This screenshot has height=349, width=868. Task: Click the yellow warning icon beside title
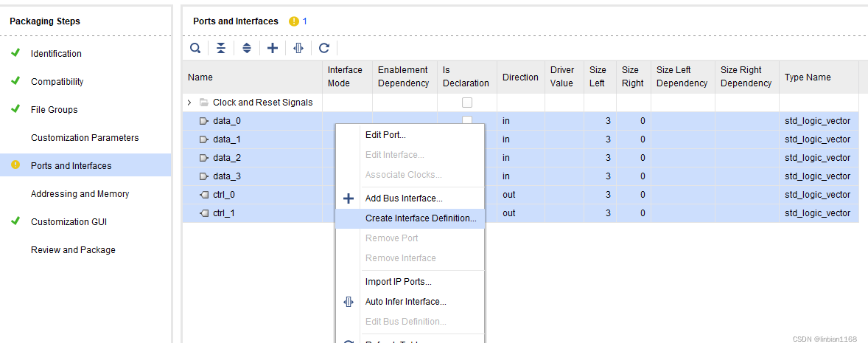[294, 21]
